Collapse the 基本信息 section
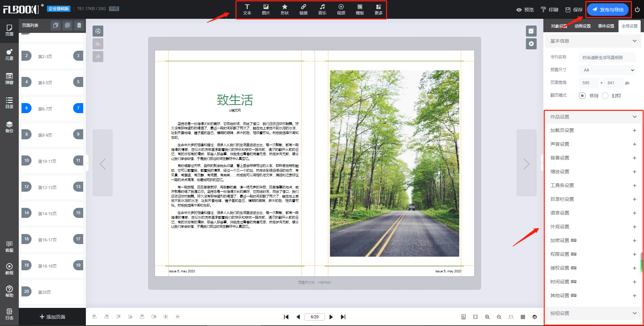Screen dimensions: 644x326 [x=635, y=41]
